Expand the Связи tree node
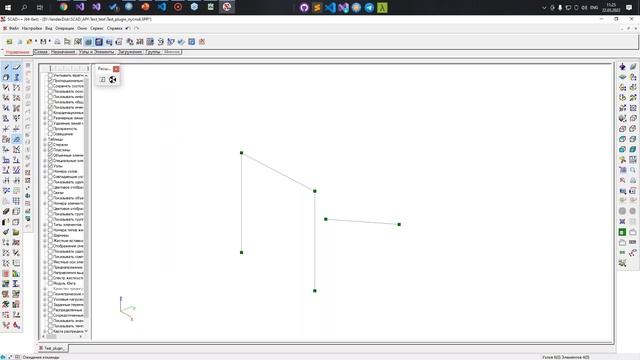 45,193
